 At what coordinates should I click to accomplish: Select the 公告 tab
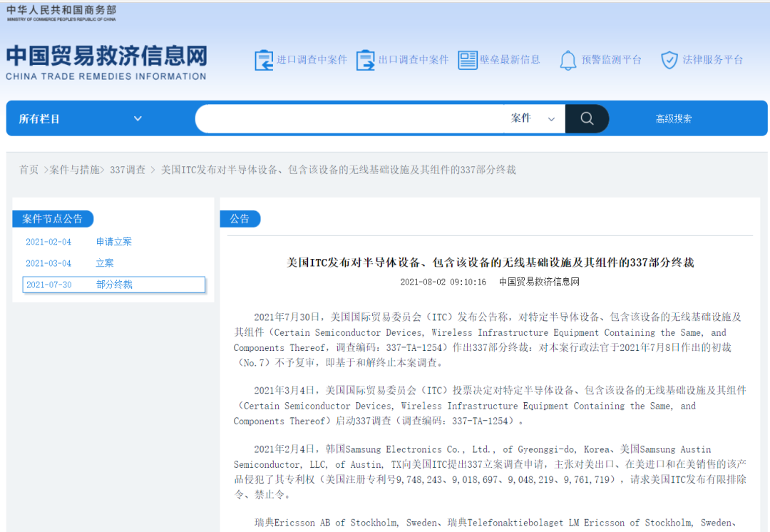pos(240,219)
